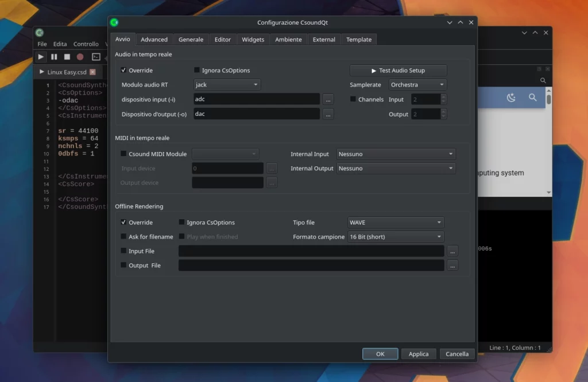Switch to External tab
This screenshot has height=382, width=588.
[324, 40]
